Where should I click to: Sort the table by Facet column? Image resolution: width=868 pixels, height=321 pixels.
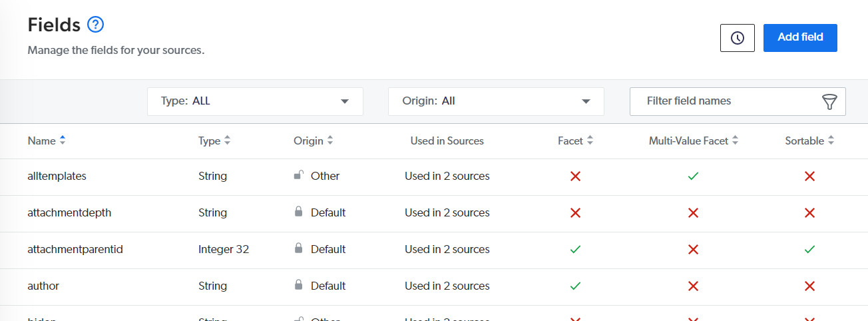click(576, 141)
